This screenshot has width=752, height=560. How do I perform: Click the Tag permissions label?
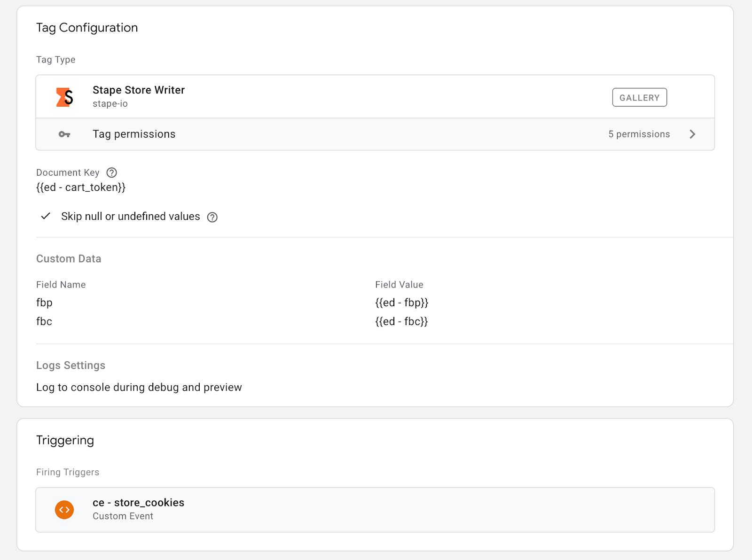coord(134,134)
